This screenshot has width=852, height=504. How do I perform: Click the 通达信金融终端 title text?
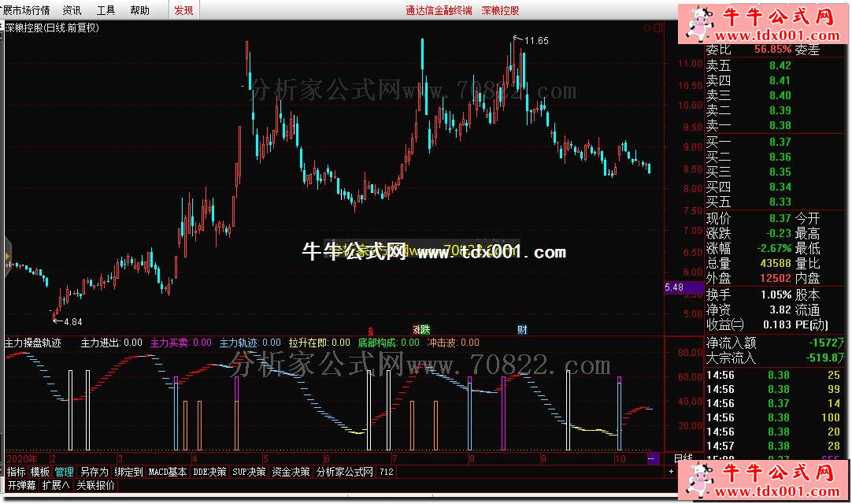pos(439,10)
